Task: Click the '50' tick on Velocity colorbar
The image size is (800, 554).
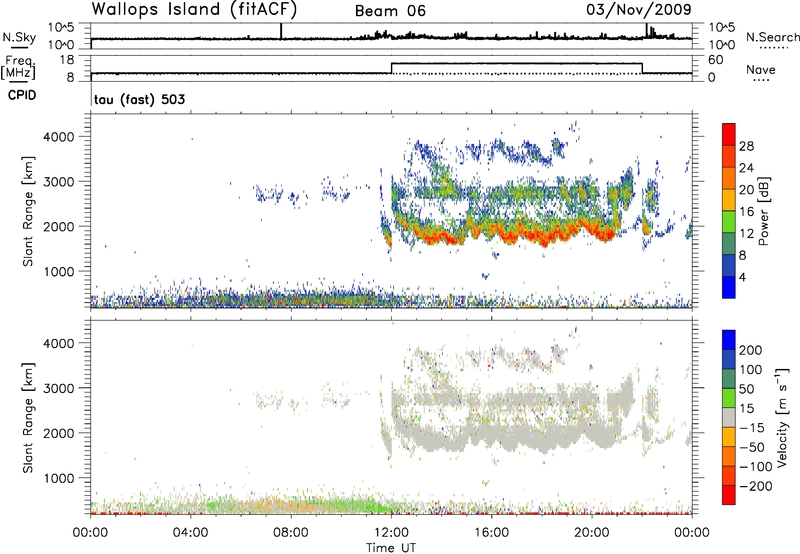Action: pos(747,389)
